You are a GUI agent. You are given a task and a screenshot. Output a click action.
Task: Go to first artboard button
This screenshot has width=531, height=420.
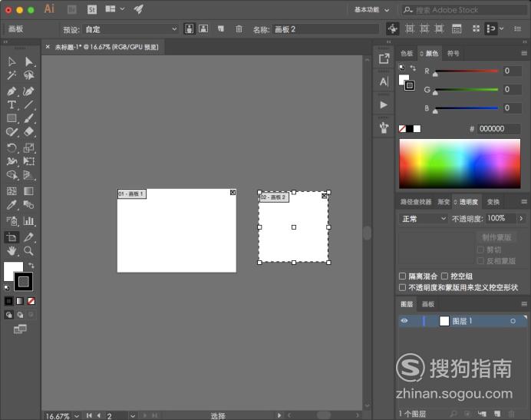click(x=89, y=415)
